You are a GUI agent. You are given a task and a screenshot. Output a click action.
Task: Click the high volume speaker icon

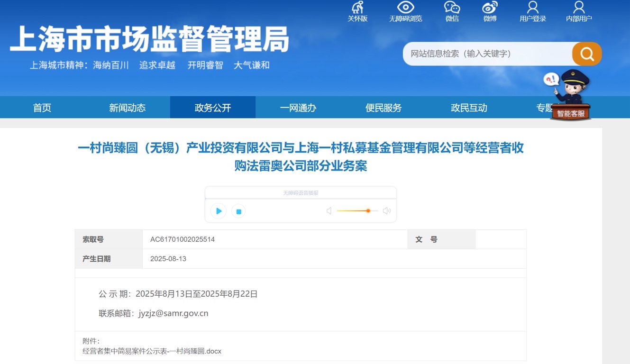[387, 211]
